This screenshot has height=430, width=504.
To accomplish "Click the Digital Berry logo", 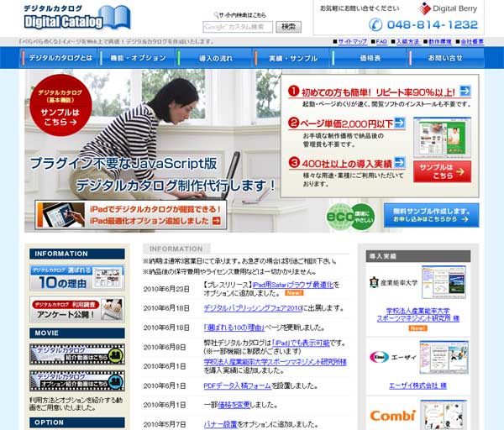I will click(x=449, y=8).
